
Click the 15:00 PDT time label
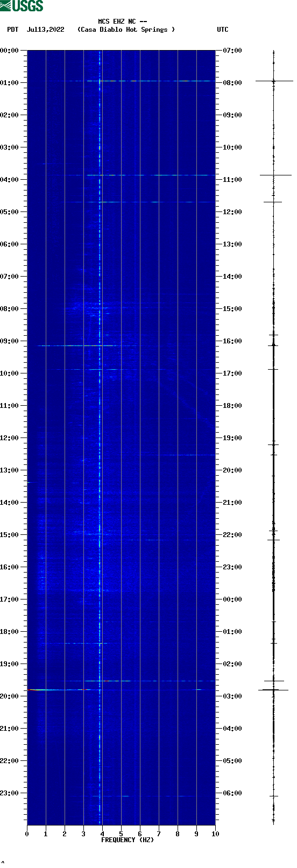click(x=10, y=535)
